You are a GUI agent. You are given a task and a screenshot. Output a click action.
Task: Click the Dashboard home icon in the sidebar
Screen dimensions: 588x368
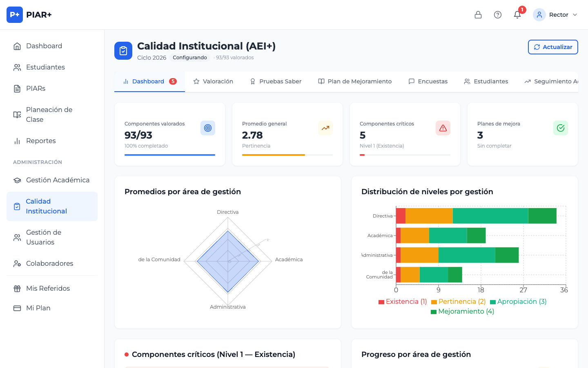click(17, 46)
